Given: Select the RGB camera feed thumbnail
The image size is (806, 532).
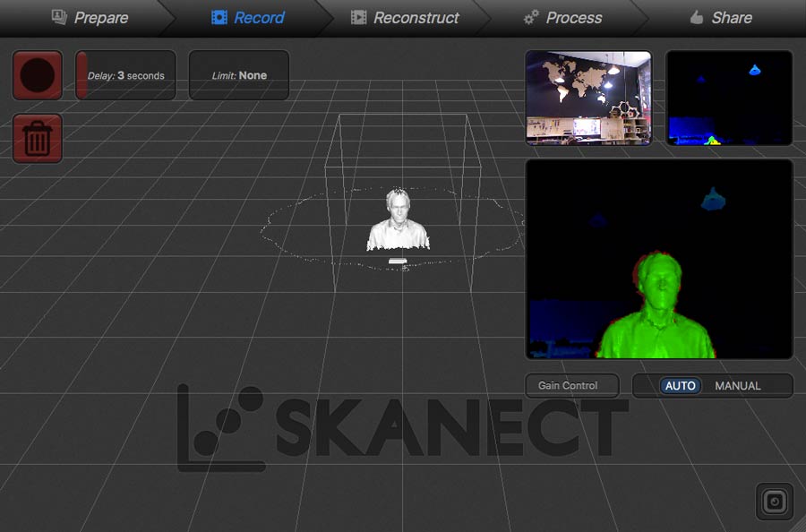Looking at the screenshot, I should point(588,98).
